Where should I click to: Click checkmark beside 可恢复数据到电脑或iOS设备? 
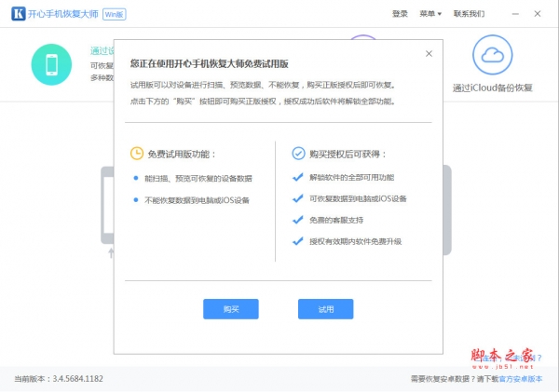coord(298,198)
